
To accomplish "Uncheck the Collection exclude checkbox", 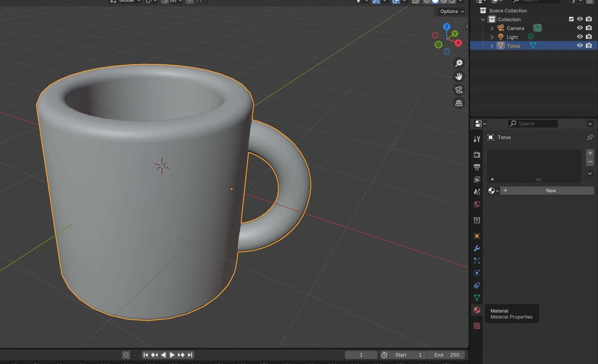I will click(x=571, y=19).
